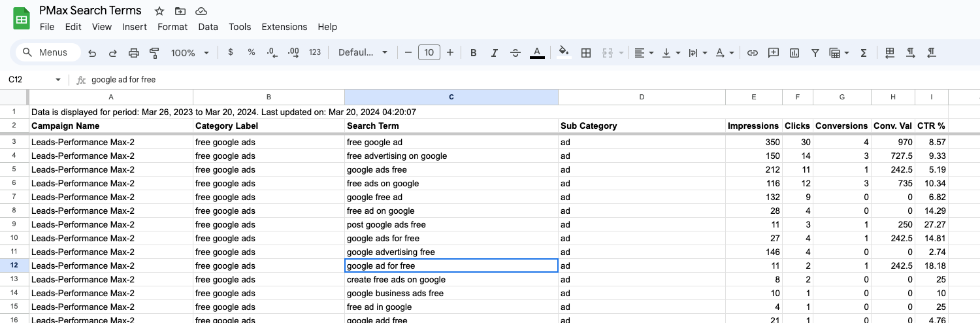980x323 pixels.
Task: Select row 7 header
Action: pos(14,197)
